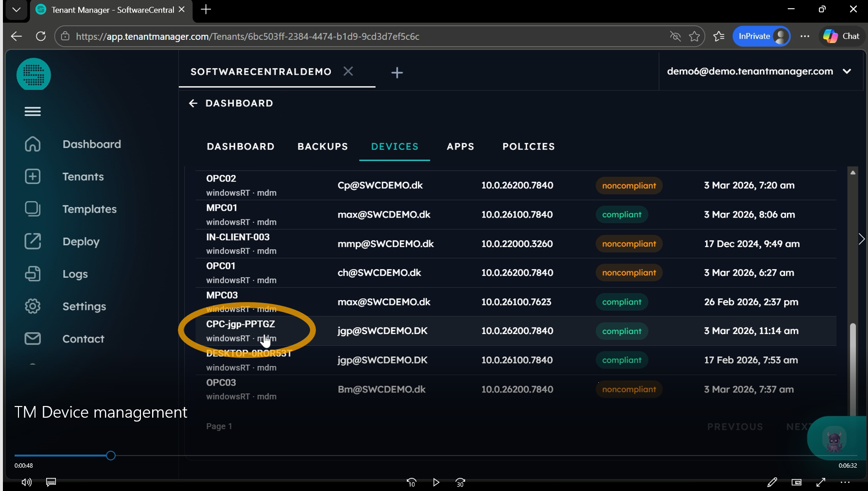The image size is (868, 491).
Task: Expand the demo6 account dropdown
Action: (847, 71)
